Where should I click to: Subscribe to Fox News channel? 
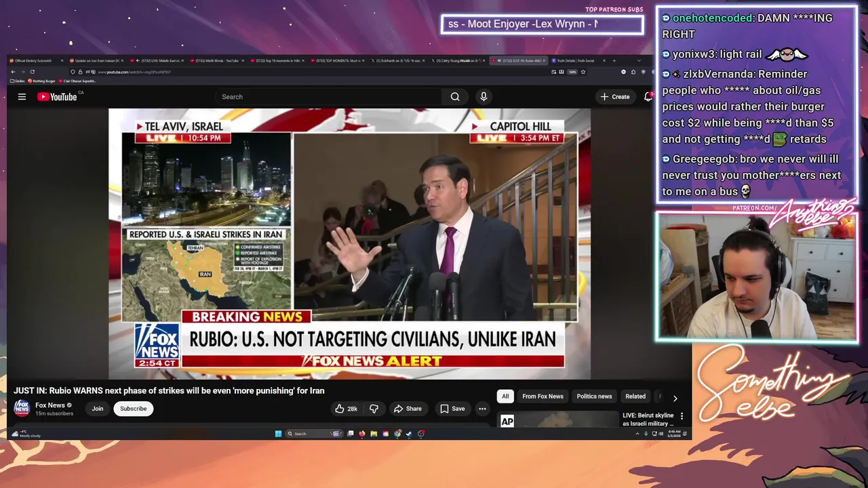point(134,409)
